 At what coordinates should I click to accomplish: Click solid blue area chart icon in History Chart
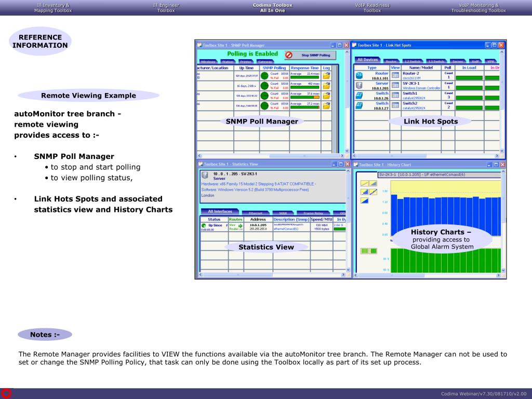(x=364, y=201)
